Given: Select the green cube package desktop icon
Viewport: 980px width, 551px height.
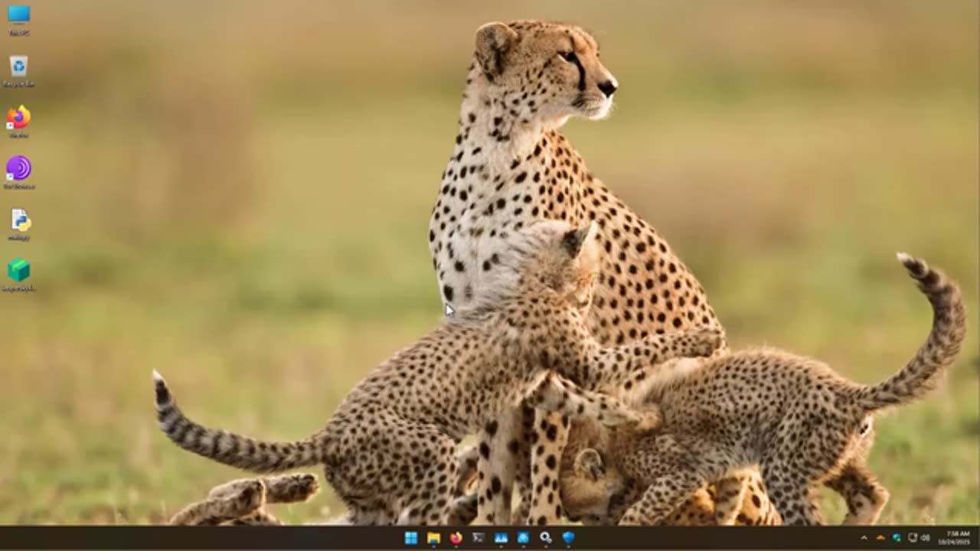Looking at the screenshot, I should [x=19, y=275].
